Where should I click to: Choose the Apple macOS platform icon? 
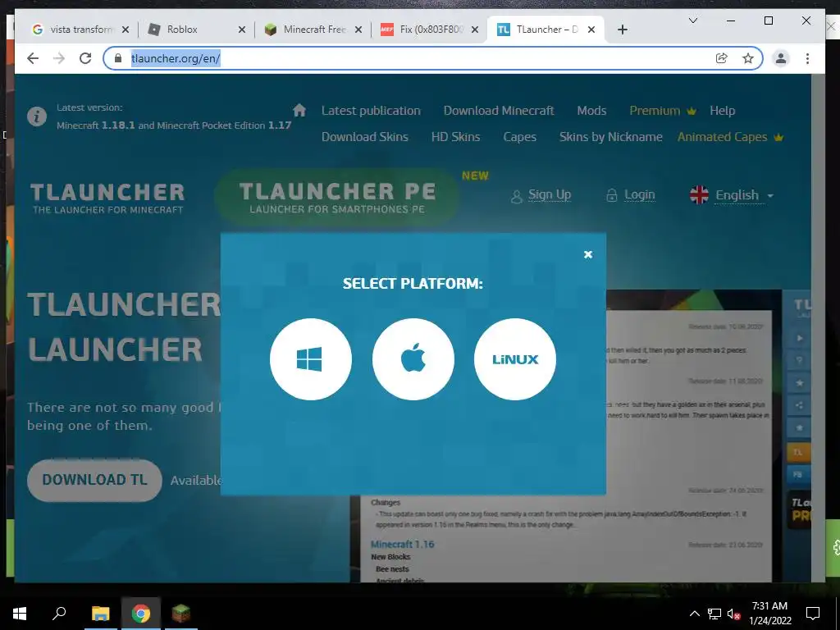pyautogui.click(x=413, y=359)
